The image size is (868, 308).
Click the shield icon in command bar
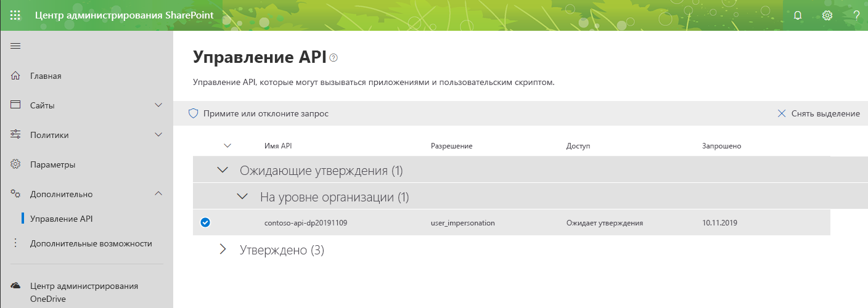point(193,113)
